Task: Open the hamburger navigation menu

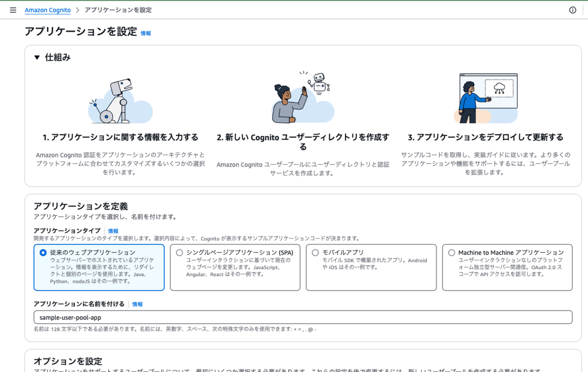Action: (13, 10)
